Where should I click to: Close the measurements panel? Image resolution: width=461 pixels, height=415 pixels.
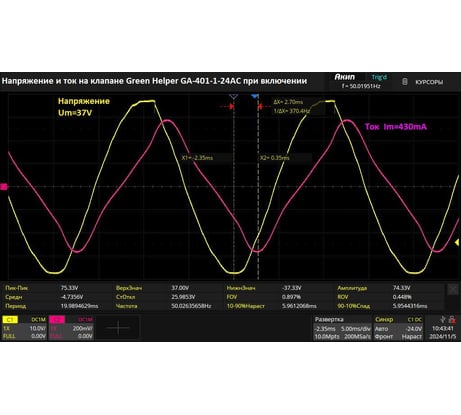click(x=453, y=289)
